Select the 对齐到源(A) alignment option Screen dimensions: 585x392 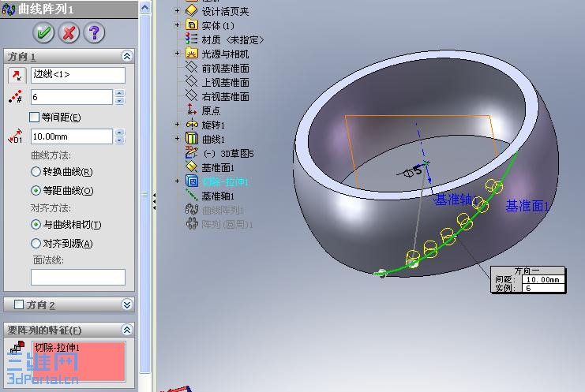pos(36,244)
